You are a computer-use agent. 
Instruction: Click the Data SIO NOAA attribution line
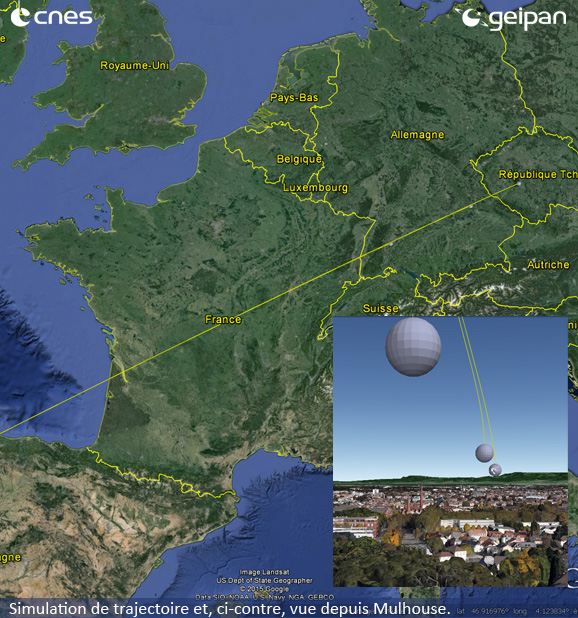(x=264, y=597)
